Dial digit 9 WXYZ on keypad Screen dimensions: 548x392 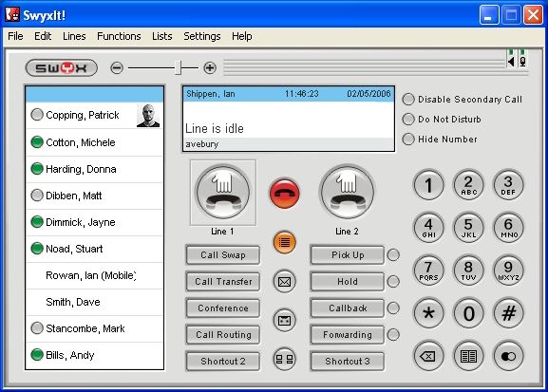pyautogui.click(x=508, y=271)
